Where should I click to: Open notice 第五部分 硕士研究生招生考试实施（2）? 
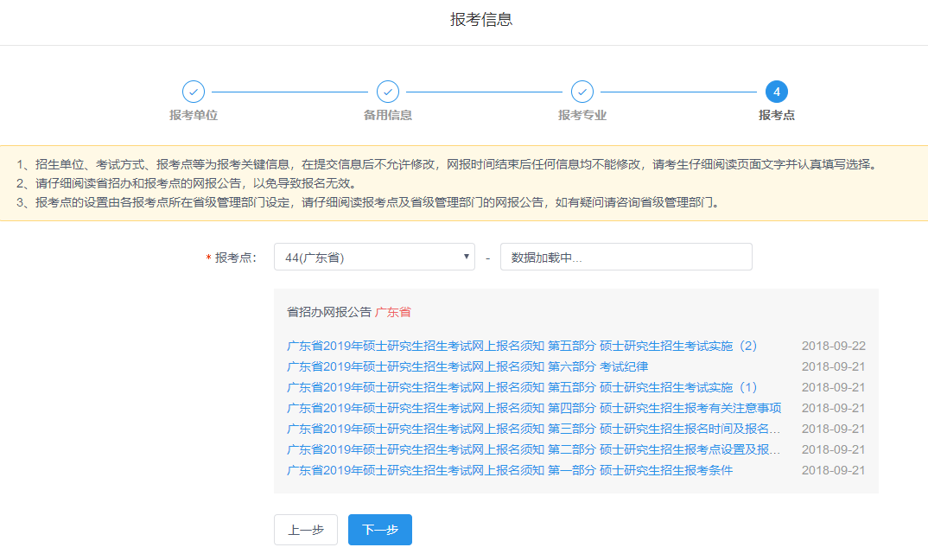pyautogui.click(x=522, y=346)
